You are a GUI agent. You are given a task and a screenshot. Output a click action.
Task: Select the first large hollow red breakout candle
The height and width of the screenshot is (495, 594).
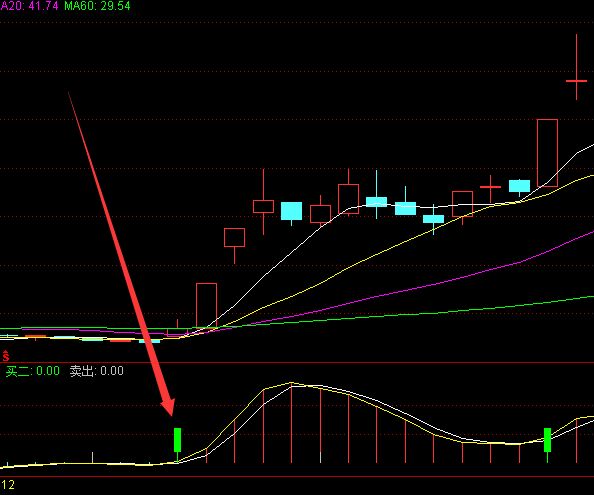(x=206, y=305)
